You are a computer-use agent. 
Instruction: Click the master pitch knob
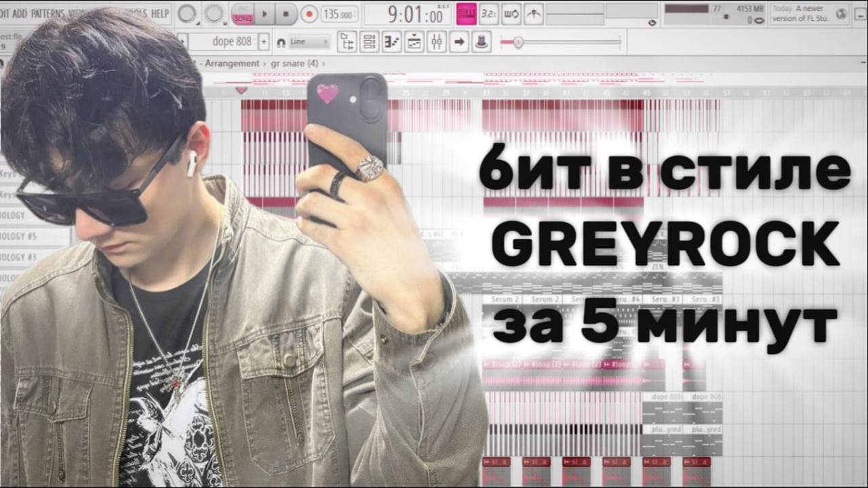[214, 14]
